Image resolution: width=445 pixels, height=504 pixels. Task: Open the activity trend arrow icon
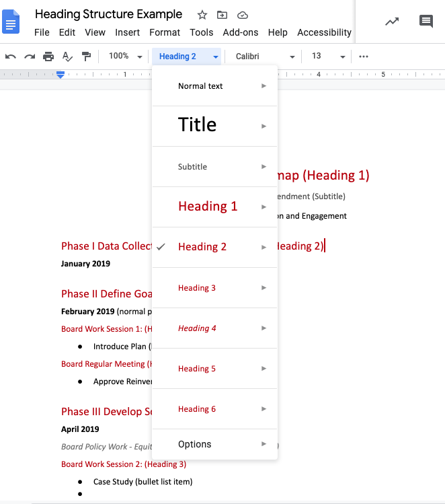pyautogui.click(x=392, y=22)
